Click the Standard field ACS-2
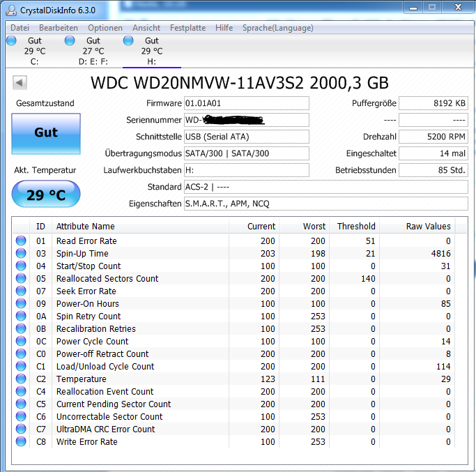 326,187
